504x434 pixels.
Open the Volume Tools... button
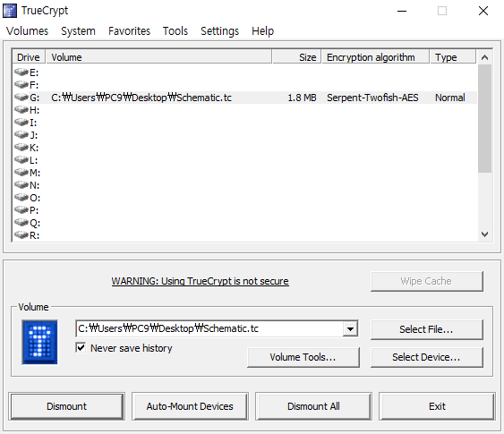(303, 357)
